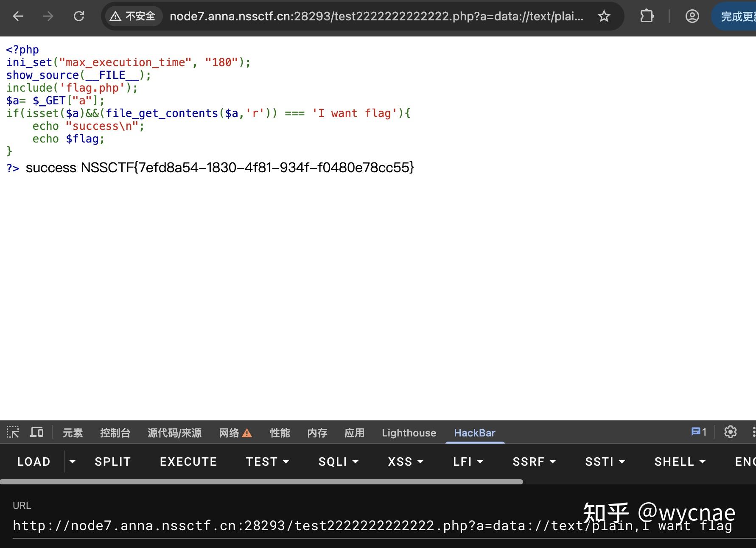Click the network tab warning icon

coord(247,433)
